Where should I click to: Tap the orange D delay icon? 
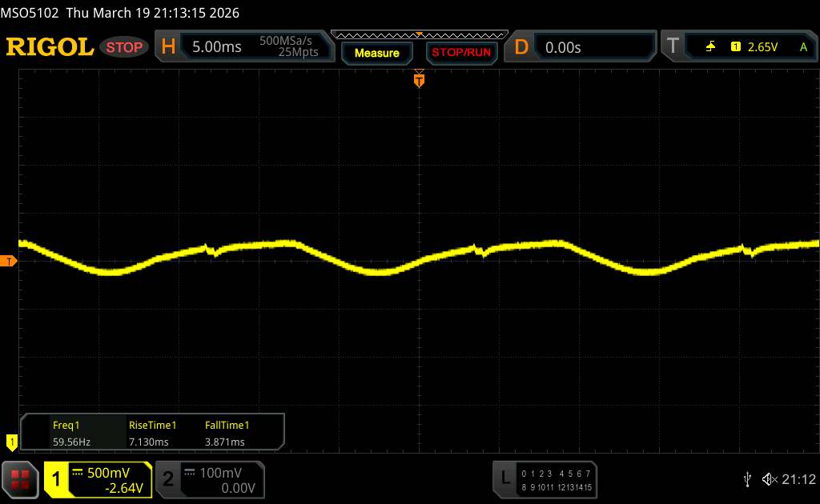click(521, 47)
